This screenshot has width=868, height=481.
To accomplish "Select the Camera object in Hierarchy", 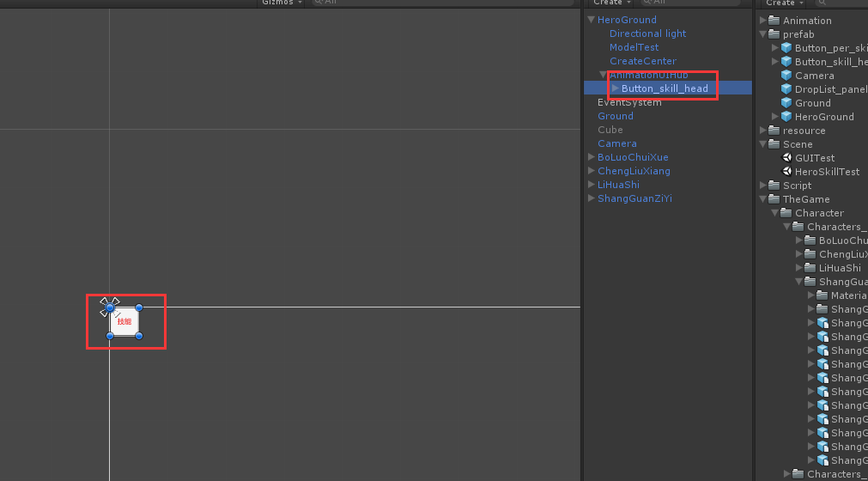I will click(616, 144).
